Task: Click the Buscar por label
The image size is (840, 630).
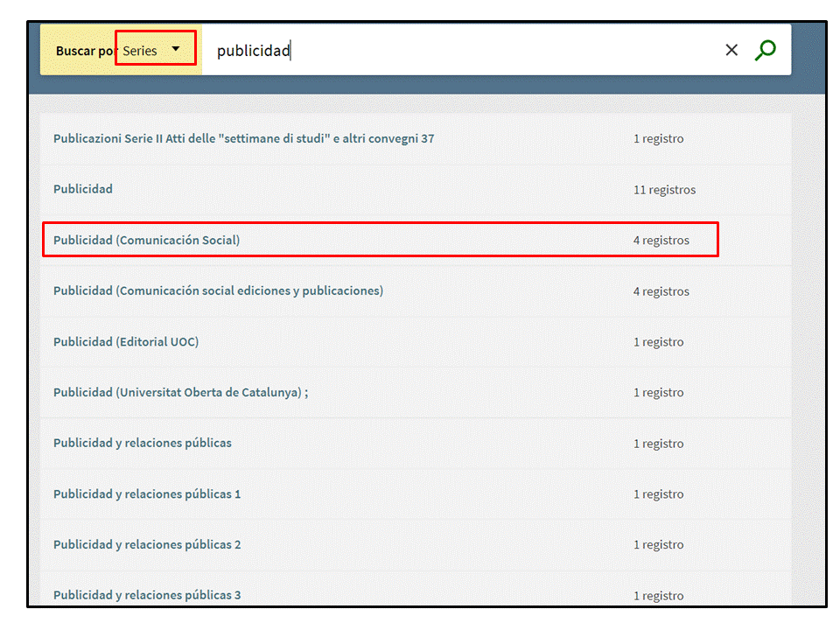Action: coord(86,51)
